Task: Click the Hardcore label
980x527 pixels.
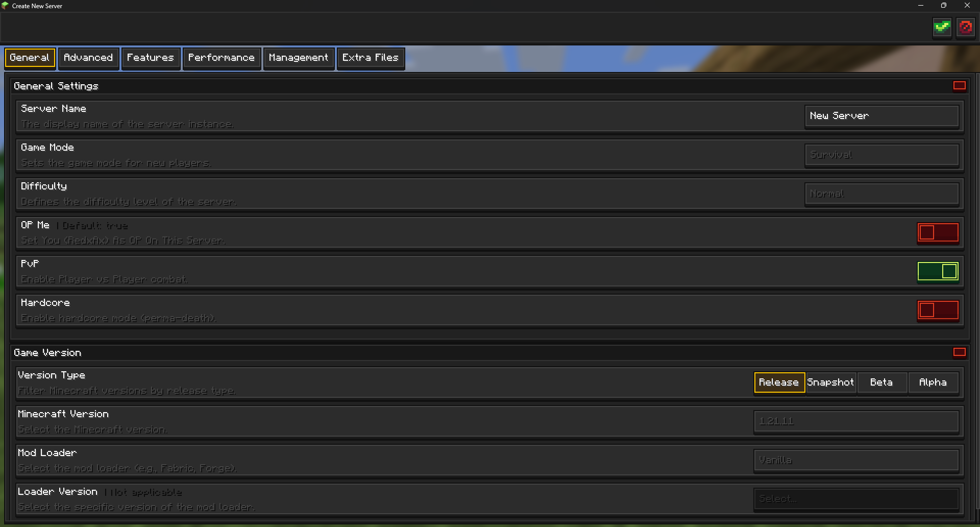Action: coord(45,303)
